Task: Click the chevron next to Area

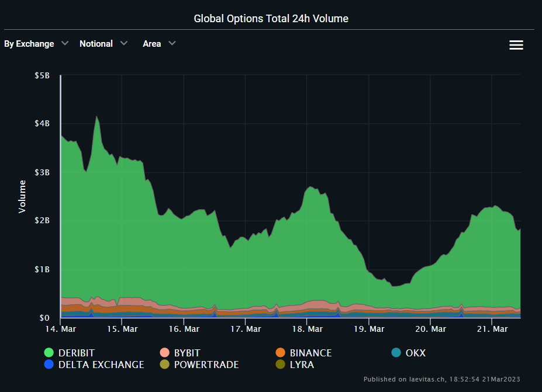Action: coord(172,43)
